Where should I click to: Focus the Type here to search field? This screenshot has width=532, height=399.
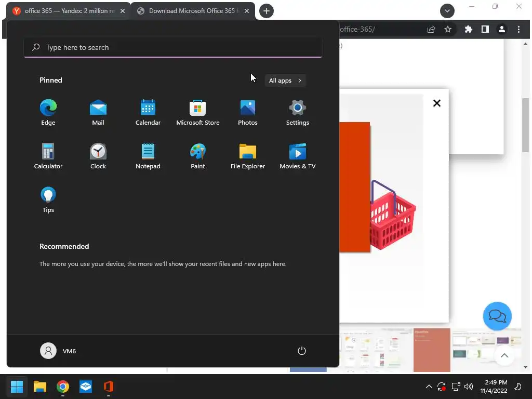click(173, 47)
